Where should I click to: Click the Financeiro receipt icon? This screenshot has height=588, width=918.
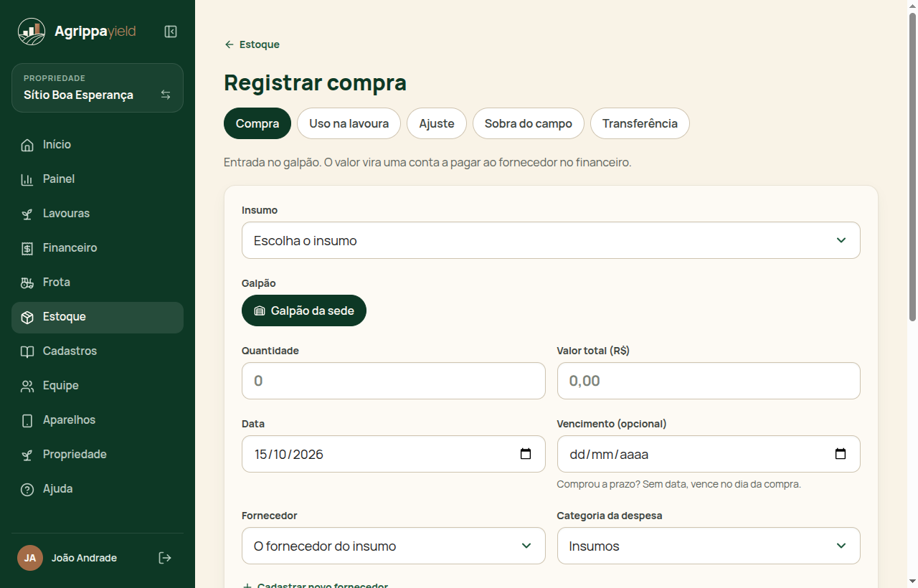27,248
